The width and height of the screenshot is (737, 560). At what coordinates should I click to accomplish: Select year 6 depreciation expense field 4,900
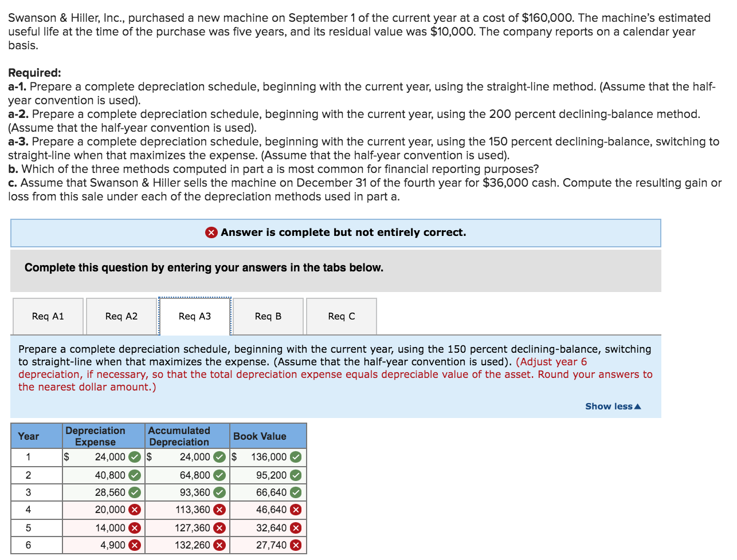[103, 545]
